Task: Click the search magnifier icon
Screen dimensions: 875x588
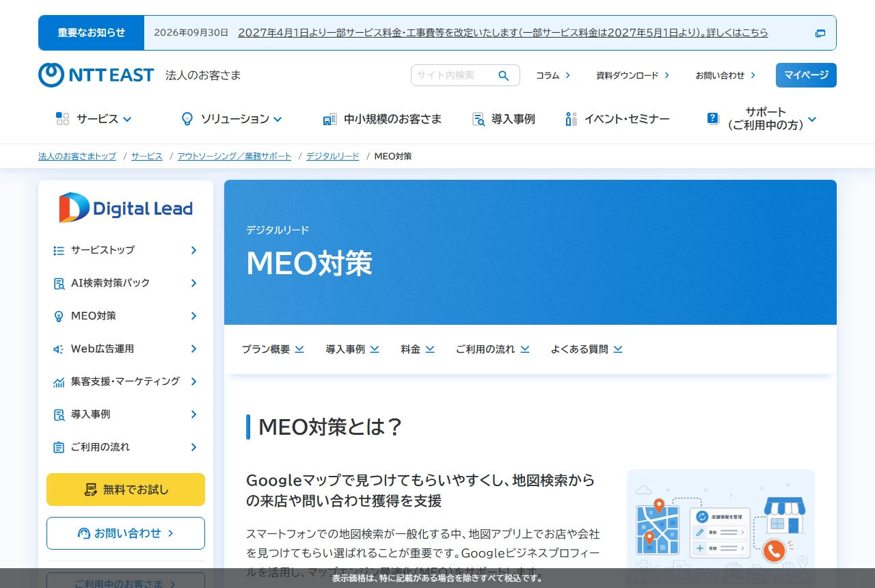Action: click(504, 75)
